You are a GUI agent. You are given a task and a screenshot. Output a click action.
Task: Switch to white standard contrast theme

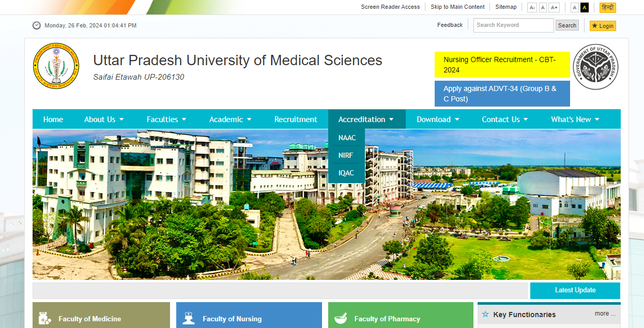574,7
